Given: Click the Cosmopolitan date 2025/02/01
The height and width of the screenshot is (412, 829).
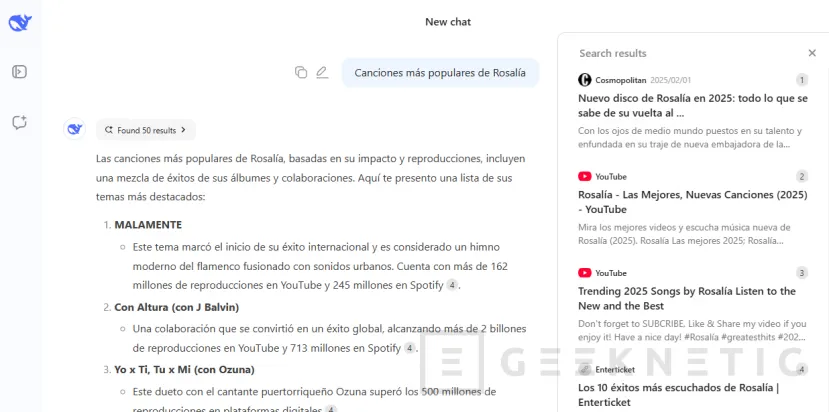Looking at the screenshot, I should coord(670,80).
